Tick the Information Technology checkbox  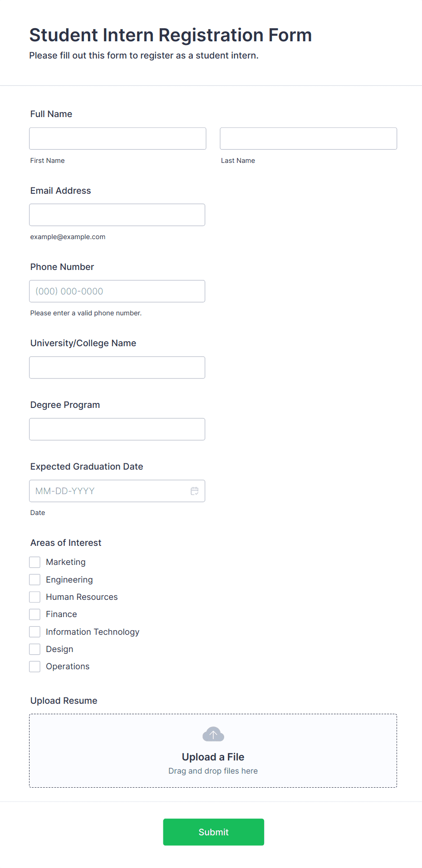click(34, 632)
